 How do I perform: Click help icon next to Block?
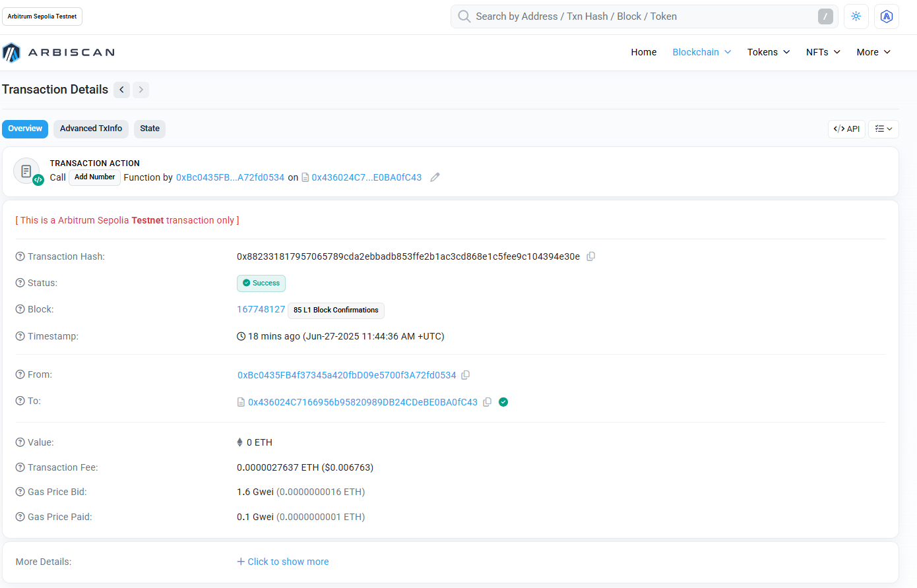pos(20,309)
